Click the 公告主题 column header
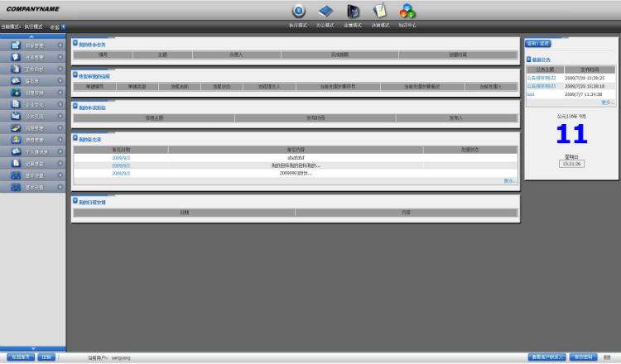The image size is (621, 364). (546, 69)
